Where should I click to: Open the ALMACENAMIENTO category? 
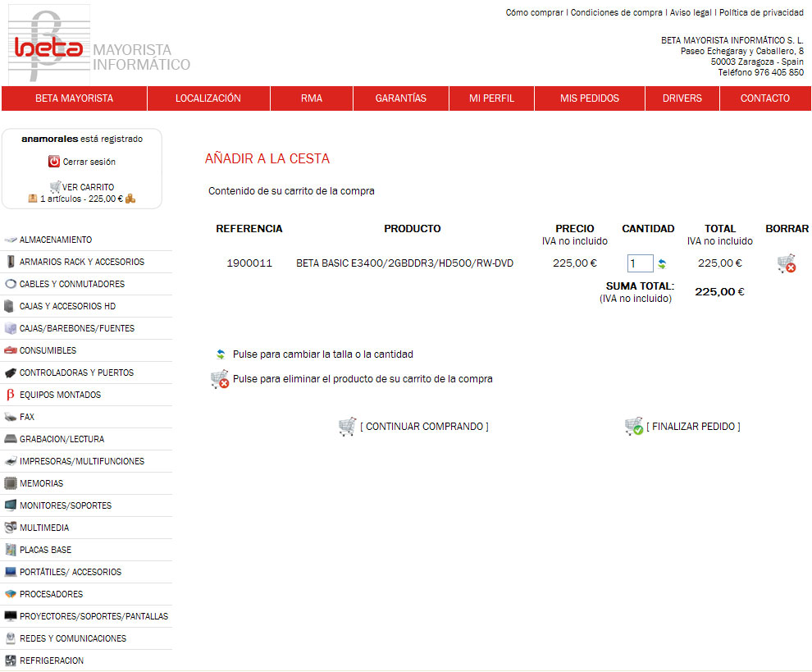[x=56, y=240]
